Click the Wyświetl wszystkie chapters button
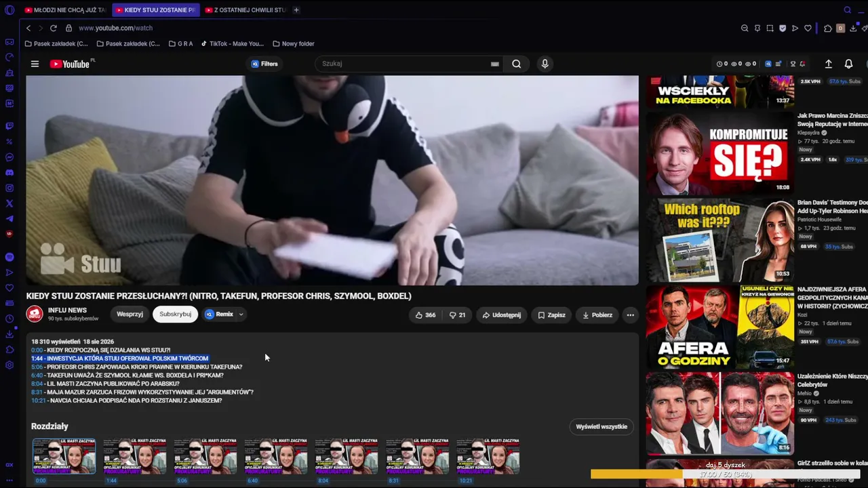The width and height of the screenshot is (868, 488). 601,427
